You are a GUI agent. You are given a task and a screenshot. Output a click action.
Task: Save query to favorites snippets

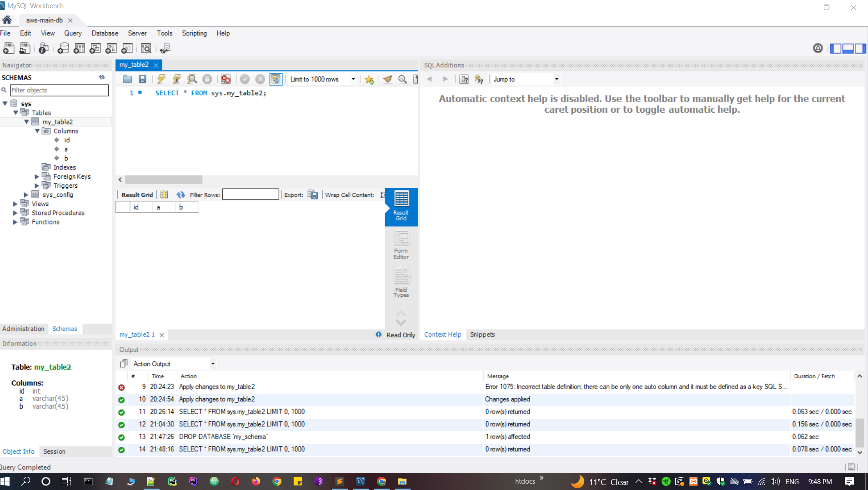(x=369, y=79)
